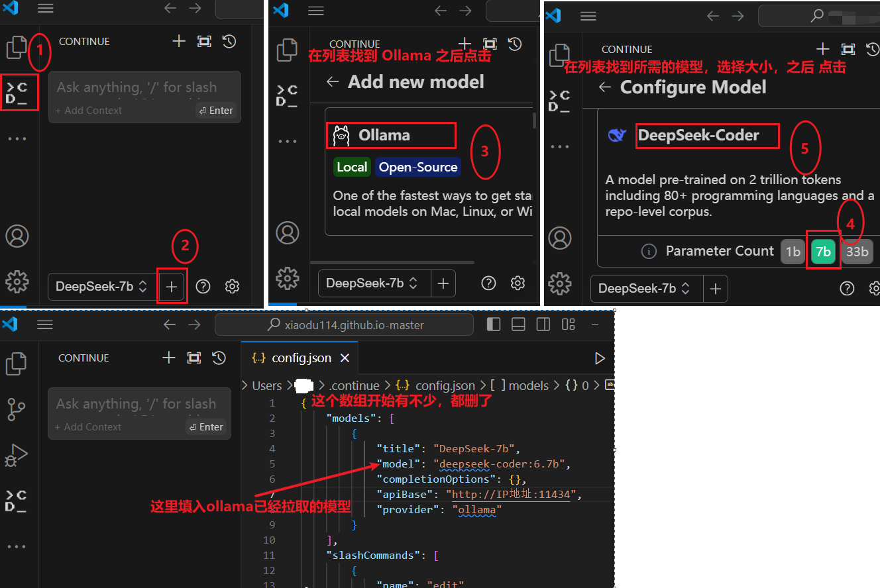Open Explorer icon in top-left window
The height and width of the screenshot is (588, 880).
[17, 46]
